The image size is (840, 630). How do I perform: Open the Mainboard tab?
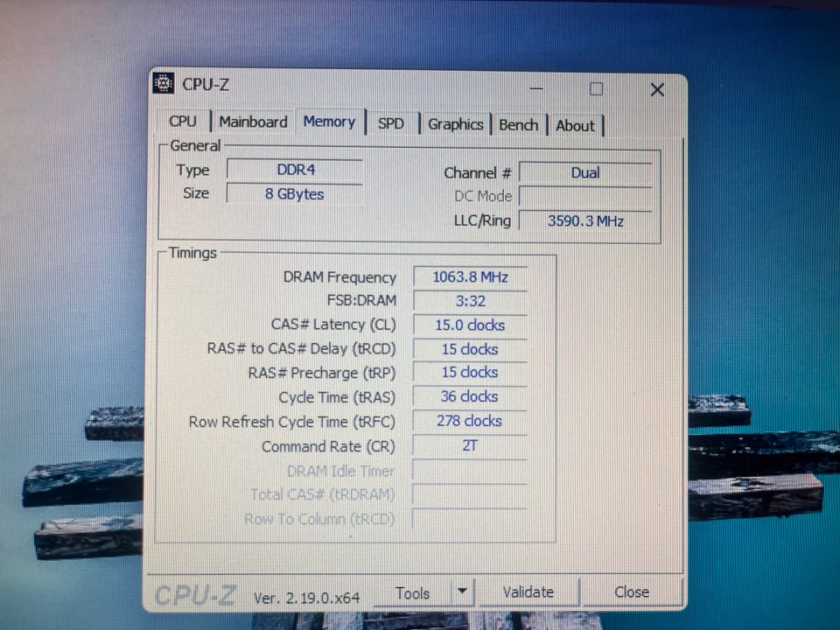(x=254, y=122)
